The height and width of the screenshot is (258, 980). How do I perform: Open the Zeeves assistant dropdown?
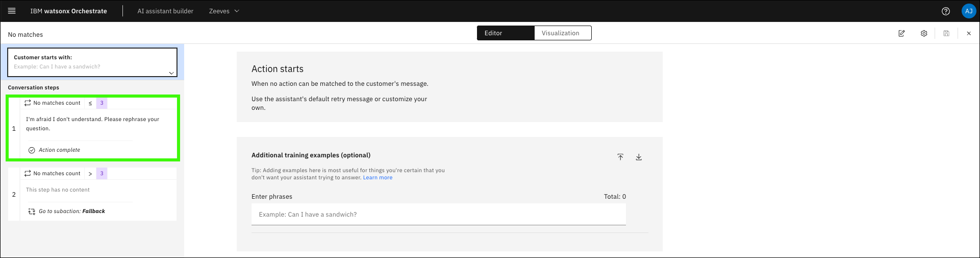point(224,11)
